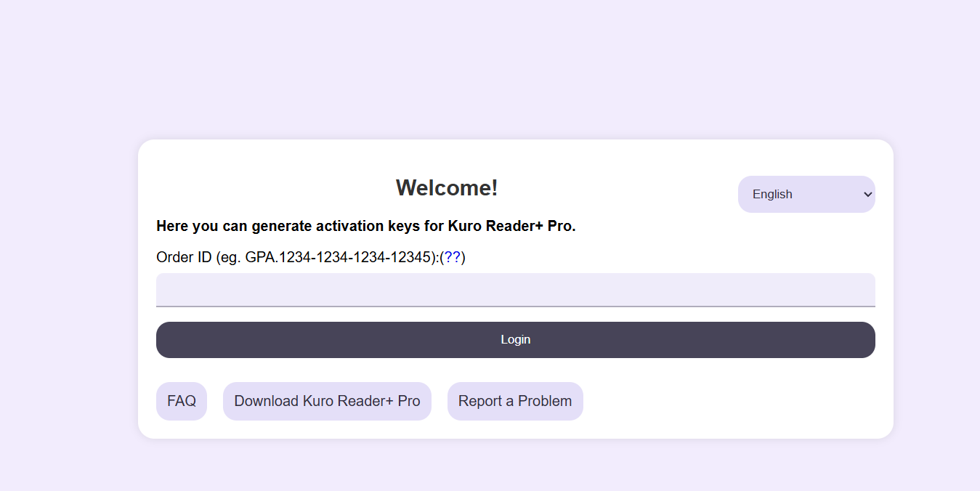Click "GPA.1234-1234-1234-12345" example text
980x491 pixels.
pos(338,257)
